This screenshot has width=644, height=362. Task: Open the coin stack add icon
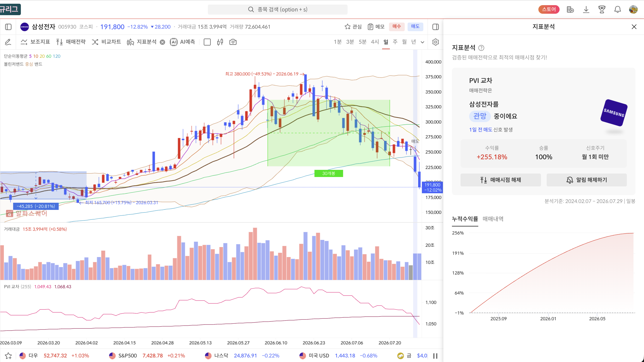coord(570,9)
